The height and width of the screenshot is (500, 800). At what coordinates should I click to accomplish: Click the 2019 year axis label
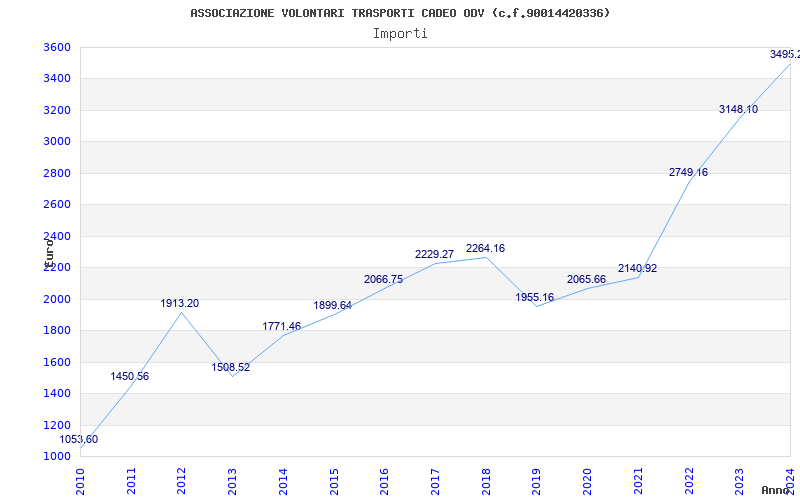coord(537,482)
